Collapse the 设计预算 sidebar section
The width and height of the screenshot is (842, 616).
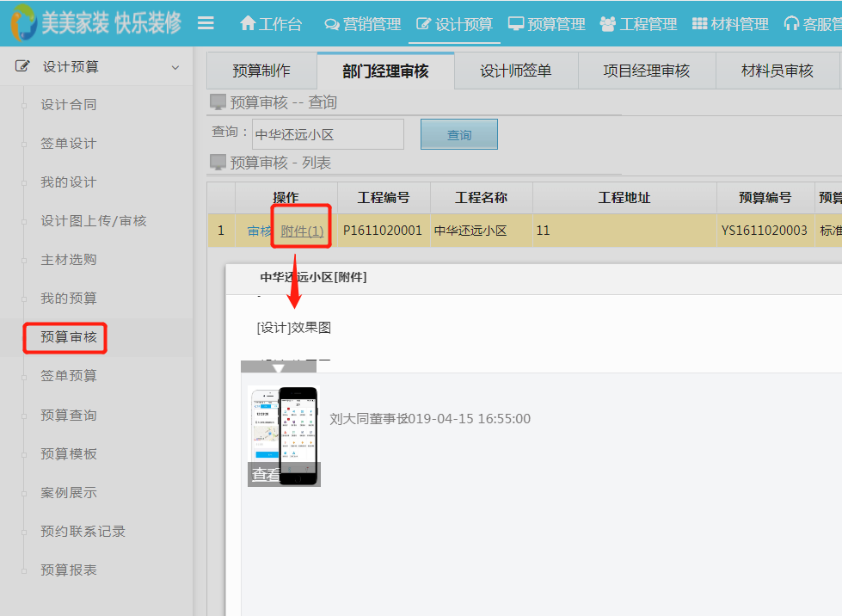click(175, 67)
